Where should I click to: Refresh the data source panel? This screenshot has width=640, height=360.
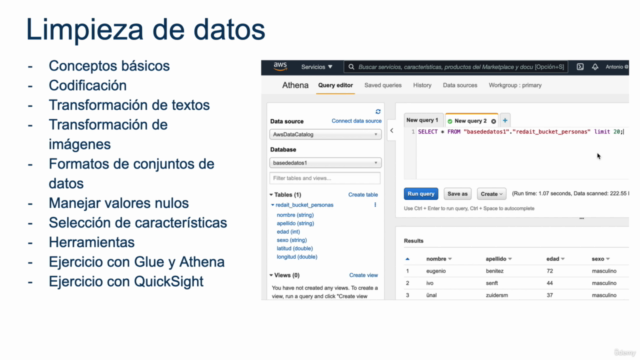pyautogui.click(x=378, y=111)
